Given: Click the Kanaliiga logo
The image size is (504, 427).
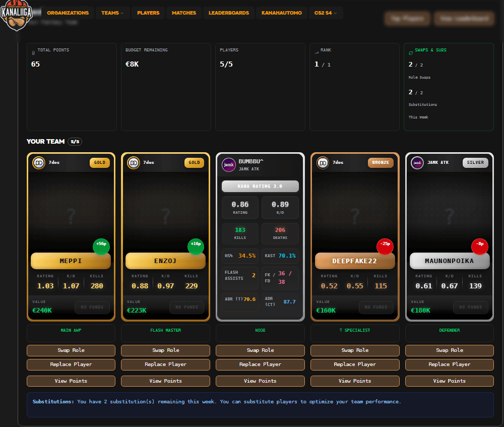Looking at the screenshot, I should pos(17,15).
